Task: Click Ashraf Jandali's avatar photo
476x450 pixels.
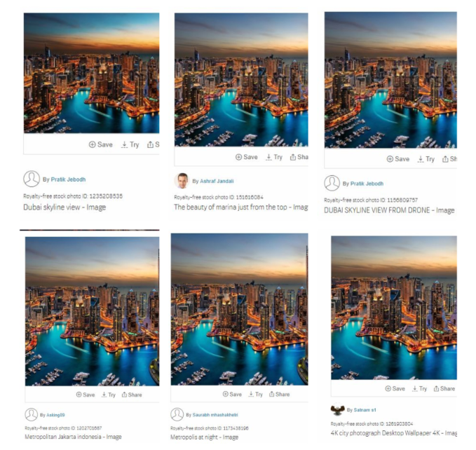Action: click(182, 181)
